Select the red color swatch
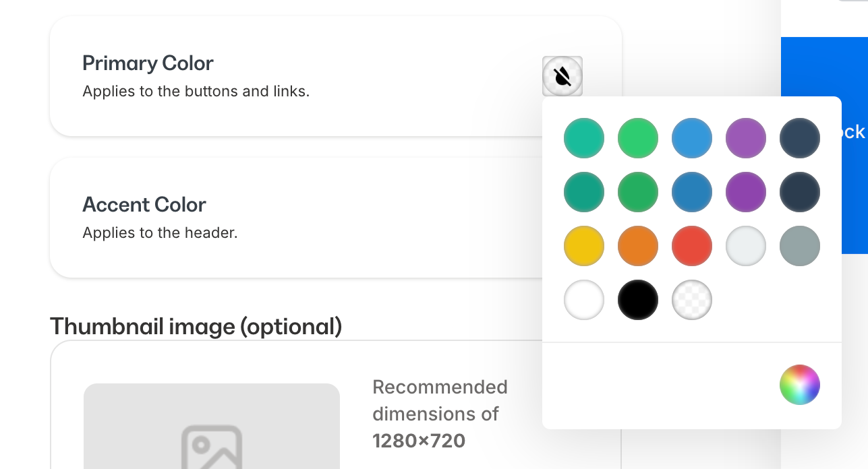The image size is (868, 469). (x=691, y=246)
